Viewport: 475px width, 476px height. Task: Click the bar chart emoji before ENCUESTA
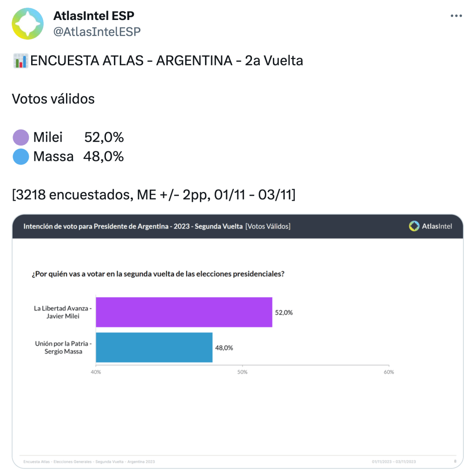(x=20, y=61)
